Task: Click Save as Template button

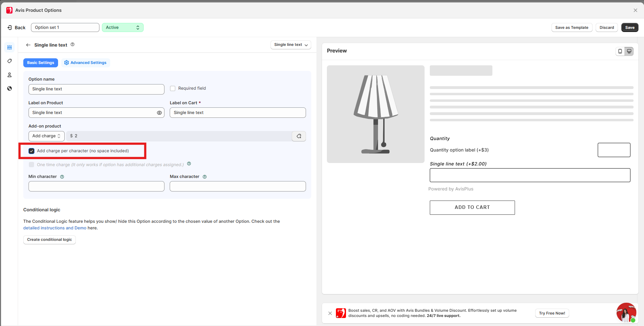Action: [571, 27]
